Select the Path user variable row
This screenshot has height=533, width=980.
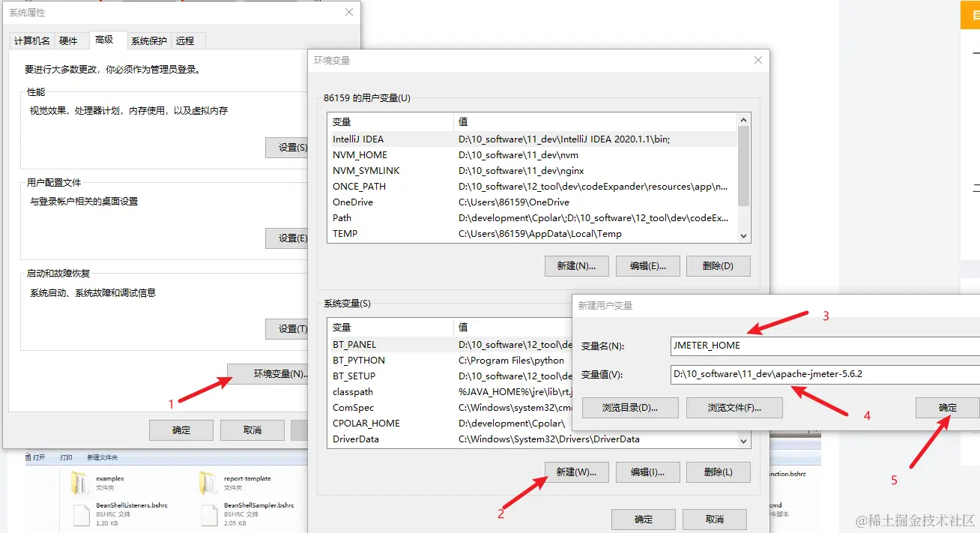tap(533, 218)
